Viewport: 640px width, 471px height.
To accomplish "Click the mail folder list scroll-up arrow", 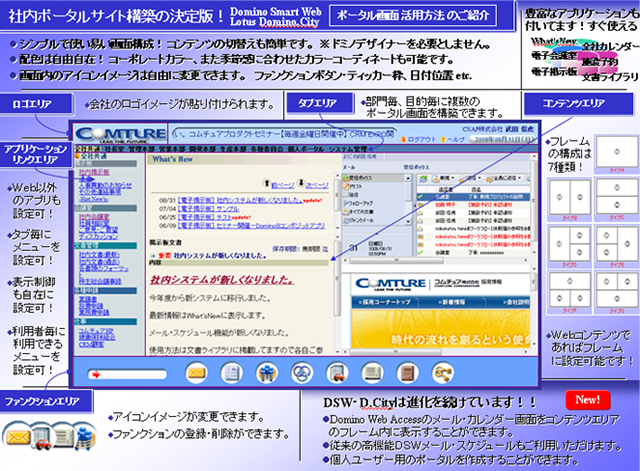I will [x=408, y=178].
